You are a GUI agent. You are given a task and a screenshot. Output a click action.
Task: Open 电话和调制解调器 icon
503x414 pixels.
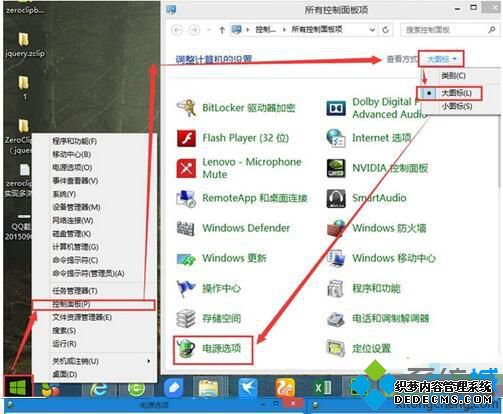tap(336, 319)
